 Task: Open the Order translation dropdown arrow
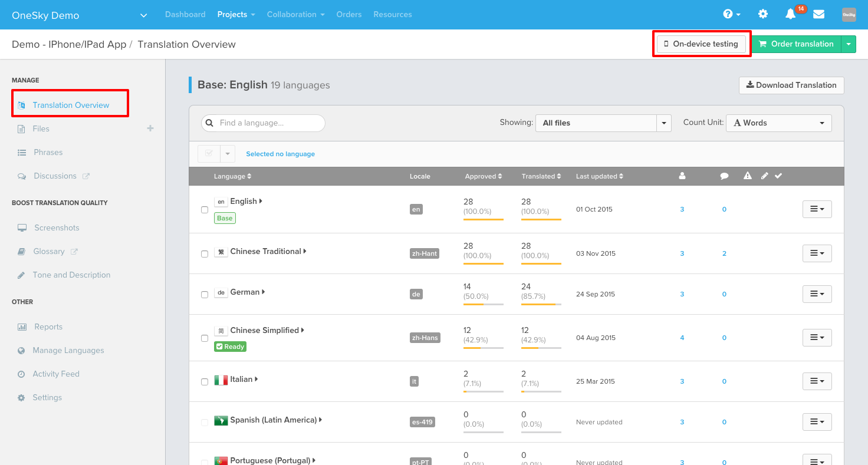coord(849,44)
